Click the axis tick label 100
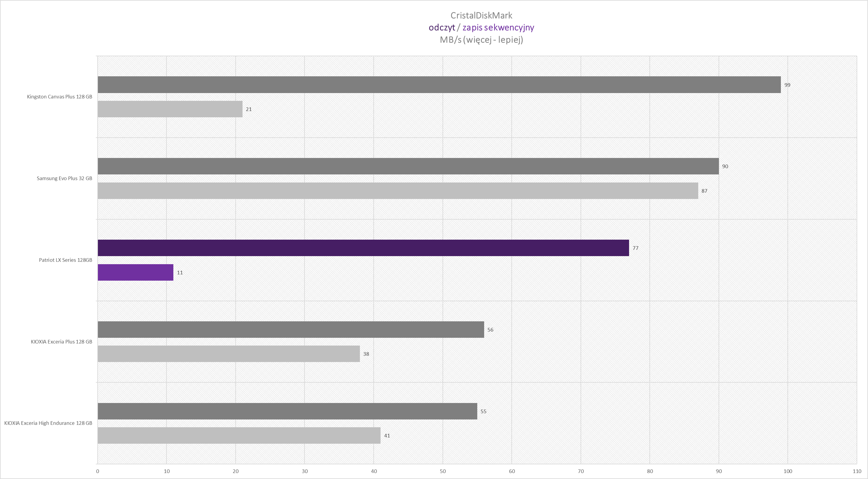The image size is (868, 479). tap(787, 471)
